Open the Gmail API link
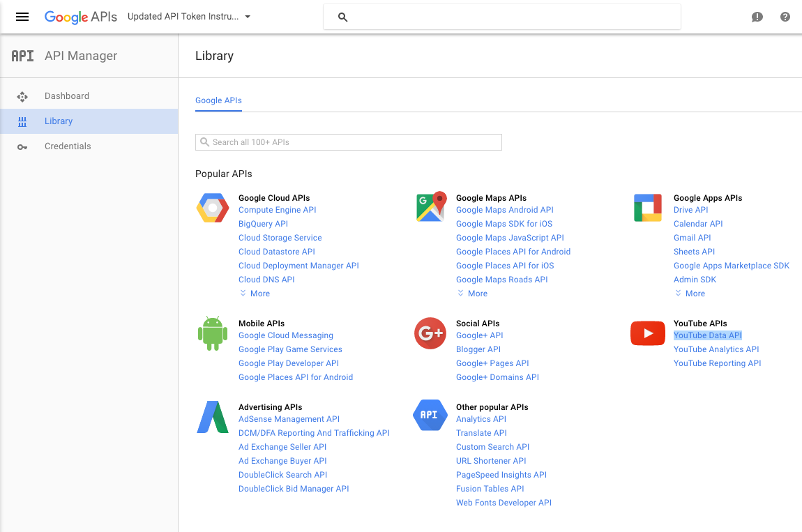Image resolution: width=802 pixels, height=532 pixels. pyautogui.click(x=692, y=238)
